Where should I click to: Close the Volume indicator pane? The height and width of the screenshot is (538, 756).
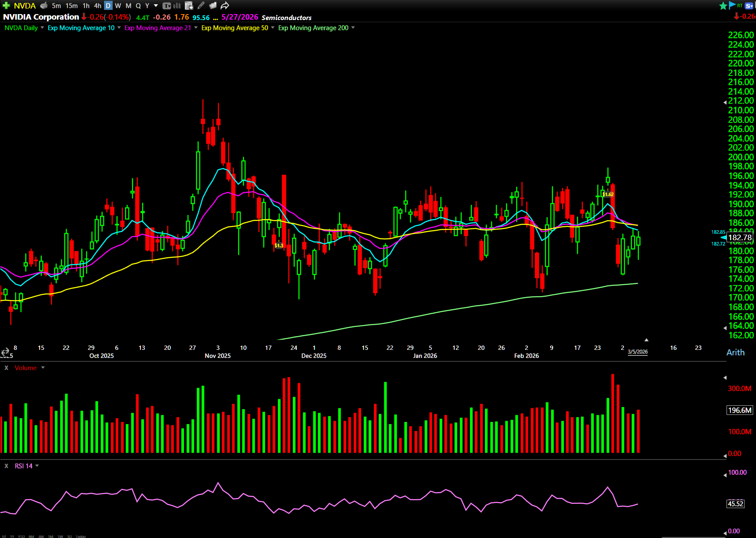pos(6,368)
